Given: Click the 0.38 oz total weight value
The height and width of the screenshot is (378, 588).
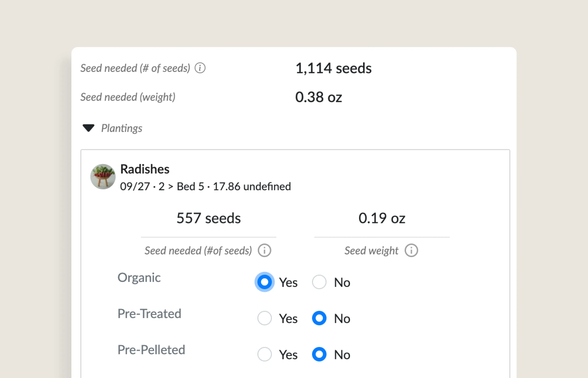Looking at the screenshot, I should pyautogui.click(x=319, y=97).
